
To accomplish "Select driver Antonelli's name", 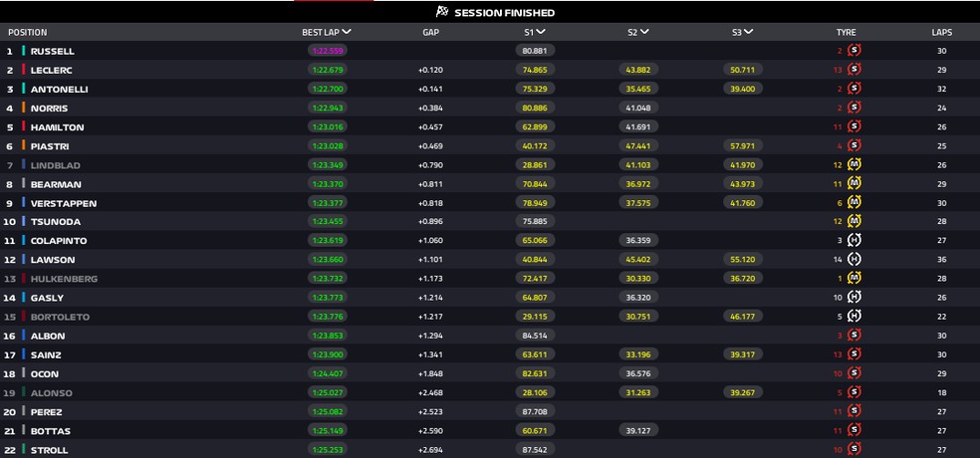I will [60, 90].
